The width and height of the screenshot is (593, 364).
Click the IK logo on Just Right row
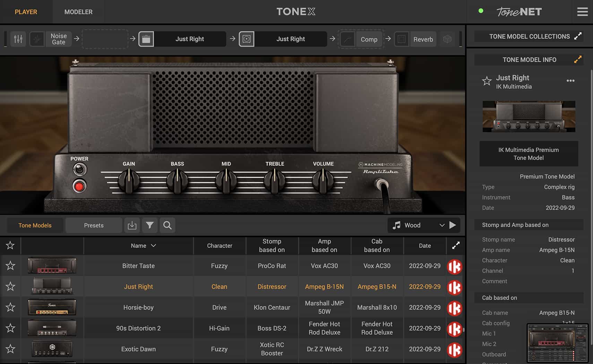(x=455, y=287)
